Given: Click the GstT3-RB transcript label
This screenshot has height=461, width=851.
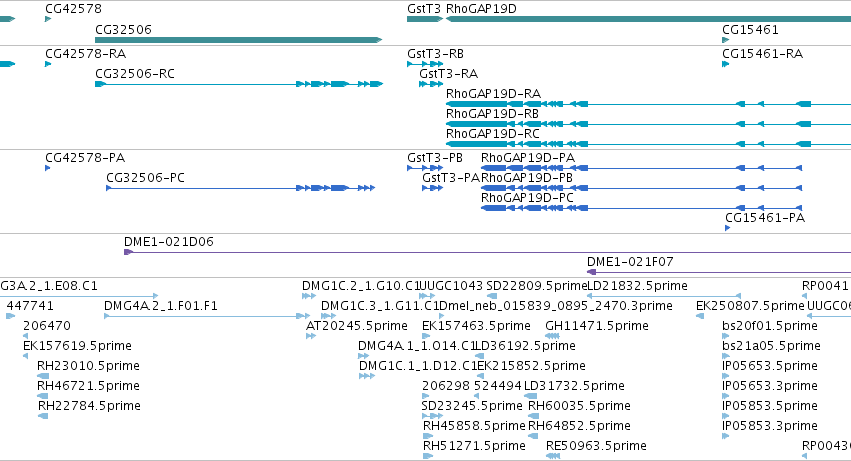Looking at the screenshot, I should pyautogui.click(x=435, y=54).
